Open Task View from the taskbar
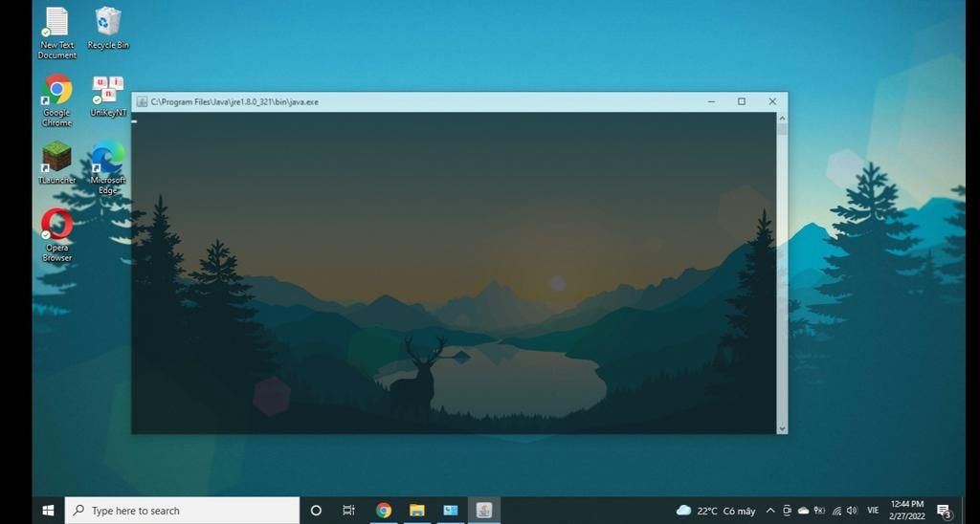The image size is (980, 524). pyautogui.click(x=348, y=511)
